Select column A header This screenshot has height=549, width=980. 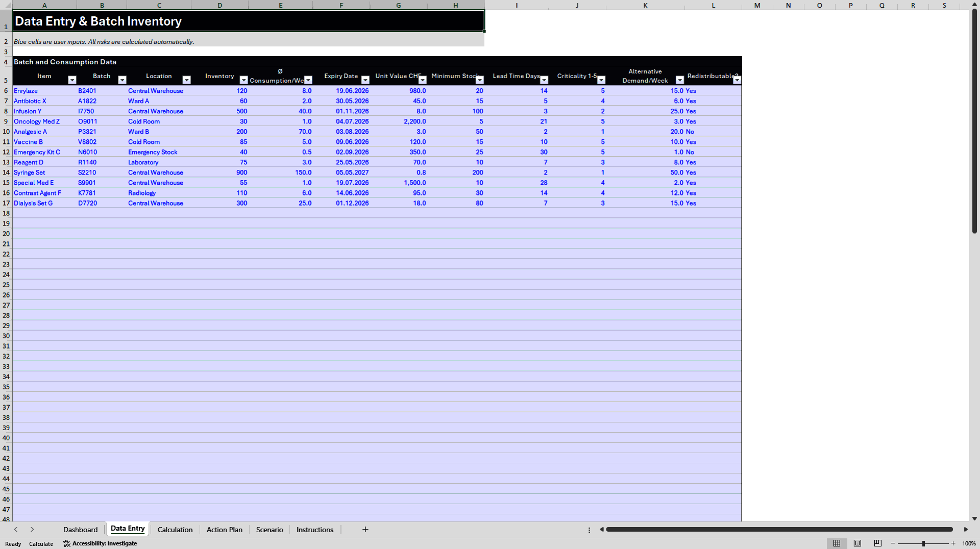click(44, 5)
